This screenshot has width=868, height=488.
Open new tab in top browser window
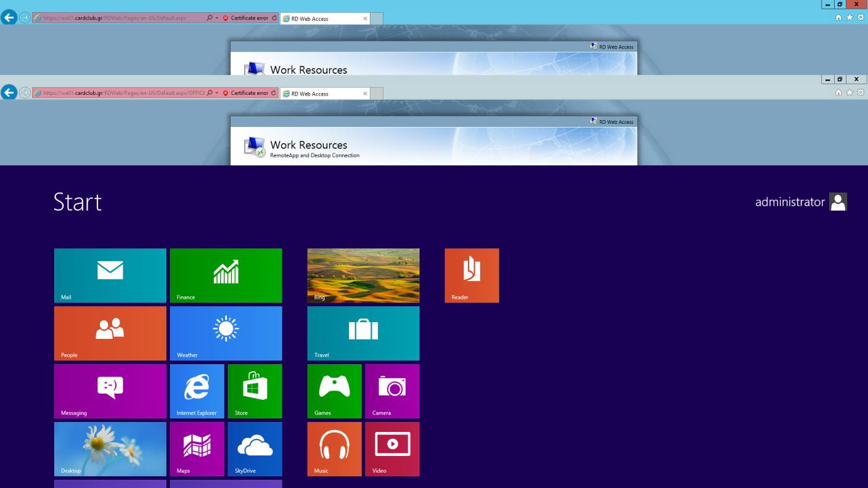pyautogui.click(x=377, y=18)
